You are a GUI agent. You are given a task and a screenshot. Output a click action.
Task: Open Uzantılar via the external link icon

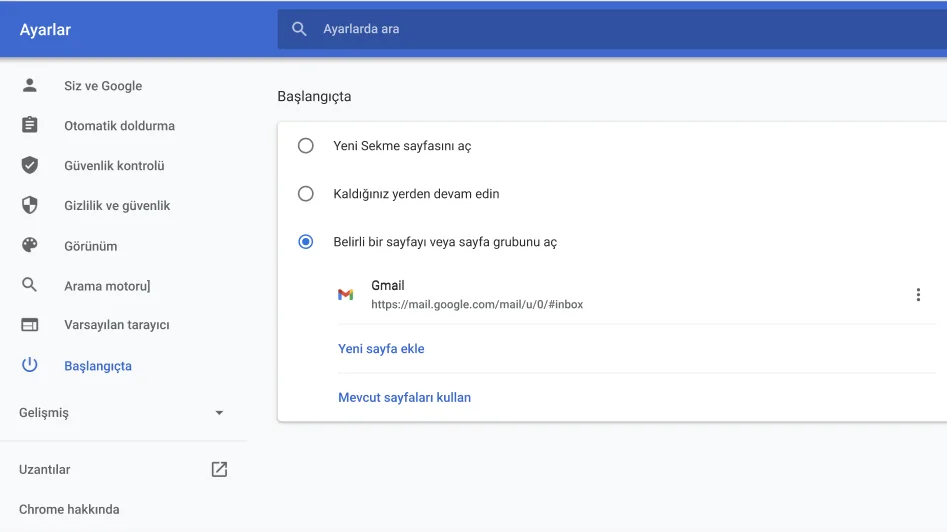point(219,469)
